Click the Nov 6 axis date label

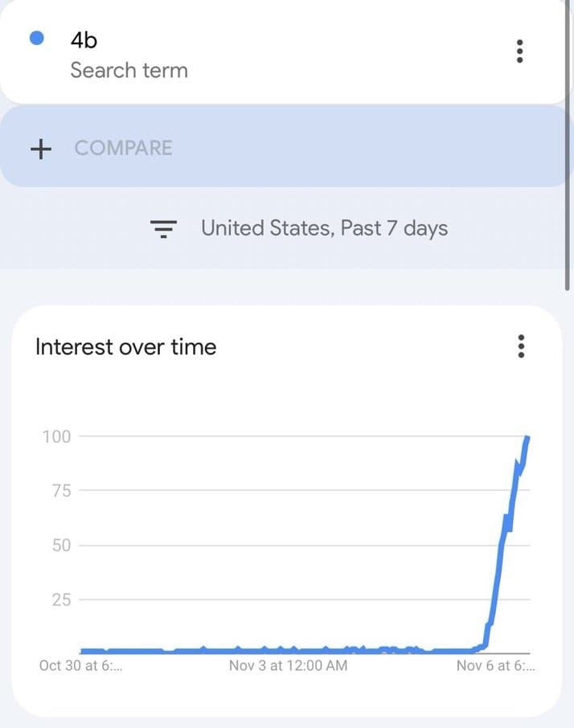[x=495, y=665]
